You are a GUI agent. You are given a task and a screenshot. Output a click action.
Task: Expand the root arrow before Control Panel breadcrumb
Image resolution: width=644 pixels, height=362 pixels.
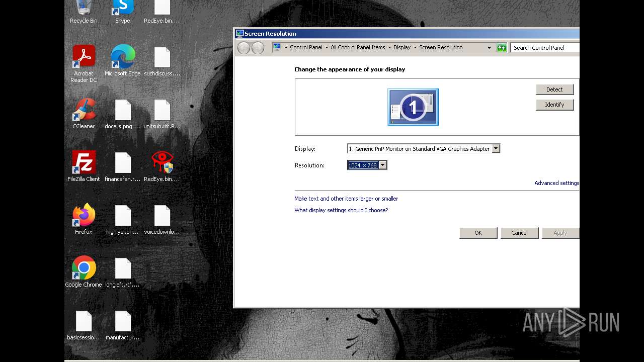pyautogui.click(x=286, y=48)
